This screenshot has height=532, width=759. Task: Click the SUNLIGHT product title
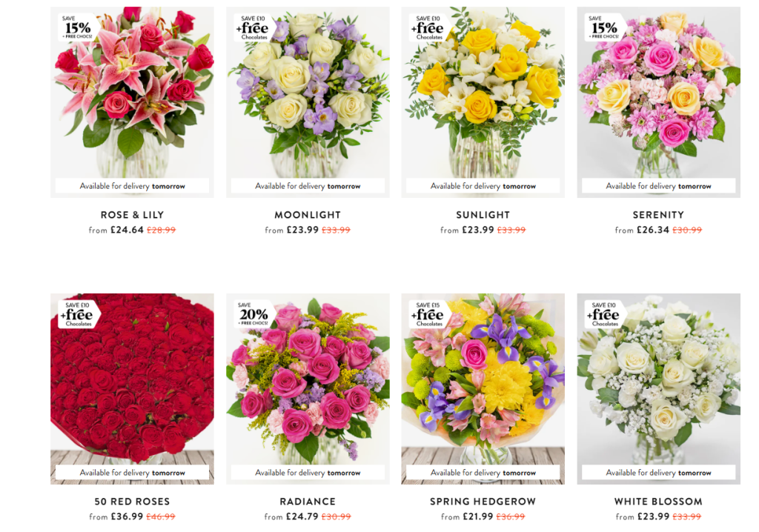(x=483, y=215)
